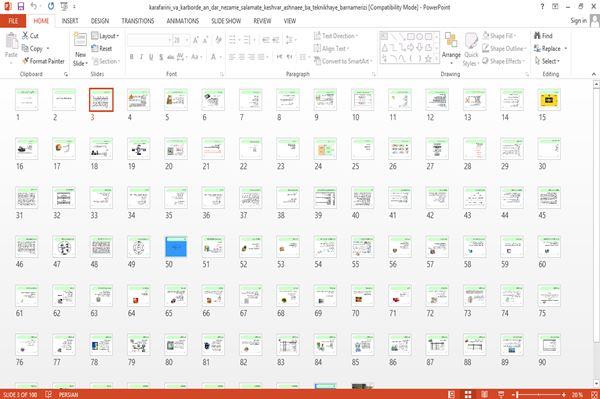The width and height of the screenshot is (600, 399).
Task: Toggle Underline formatting
Action: pyautogui.click(x=151, y=57)
